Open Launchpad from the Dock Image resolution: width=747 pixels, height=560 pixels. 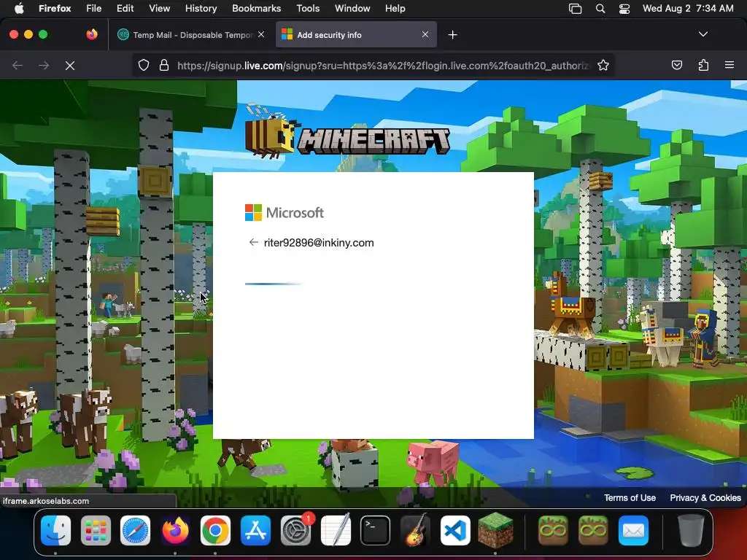(x=96, y=531)
